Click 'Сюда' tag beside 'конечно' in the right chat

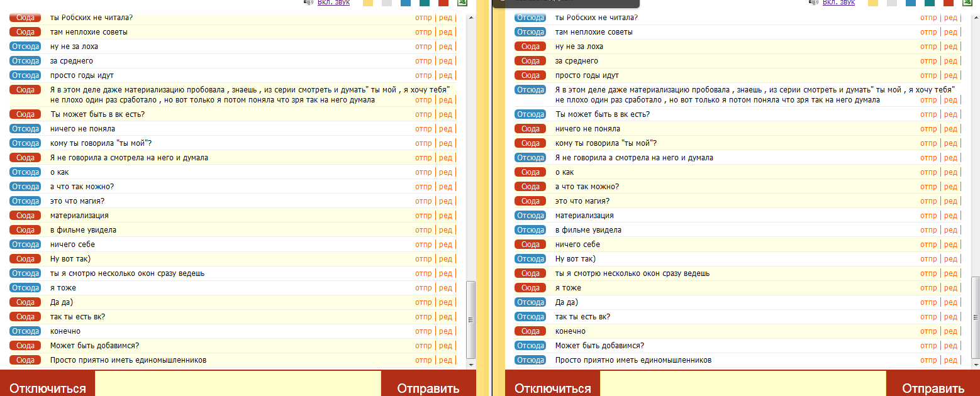click(x=530, y=331)
